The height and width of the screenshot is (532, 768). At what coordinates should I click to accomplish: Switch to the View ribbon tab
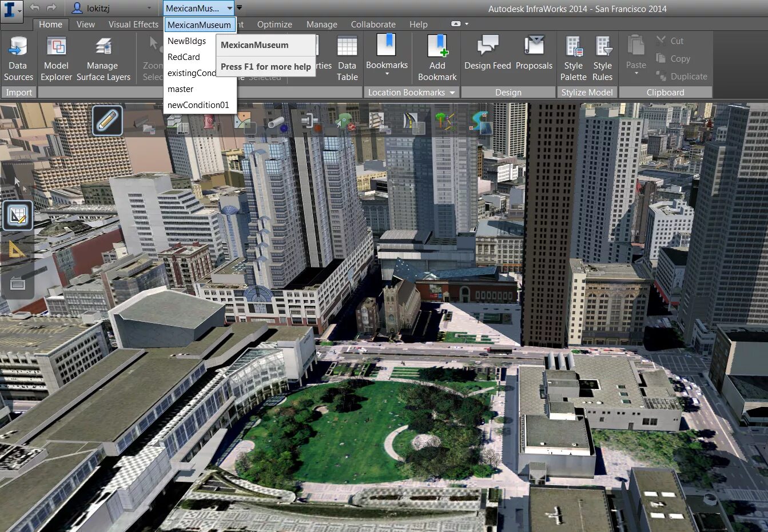86,25
